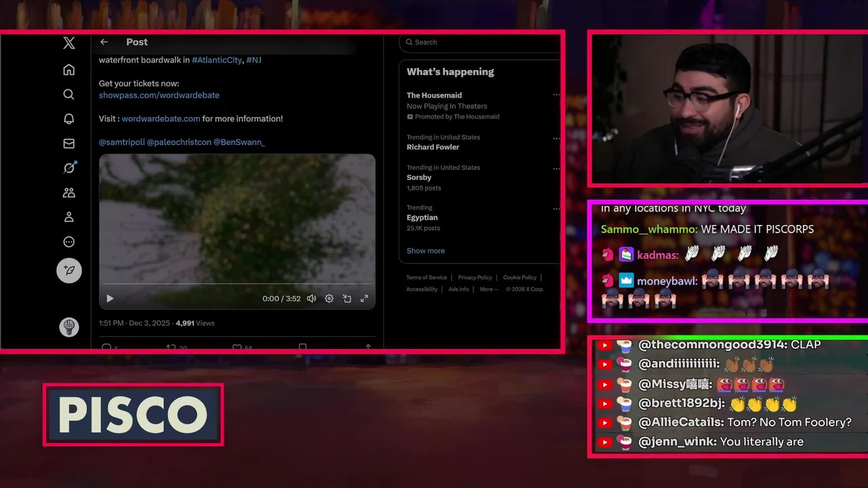Open options for Egyptian trend
The height and width of the screenshot is (488, 868).
tap(556, 207)
